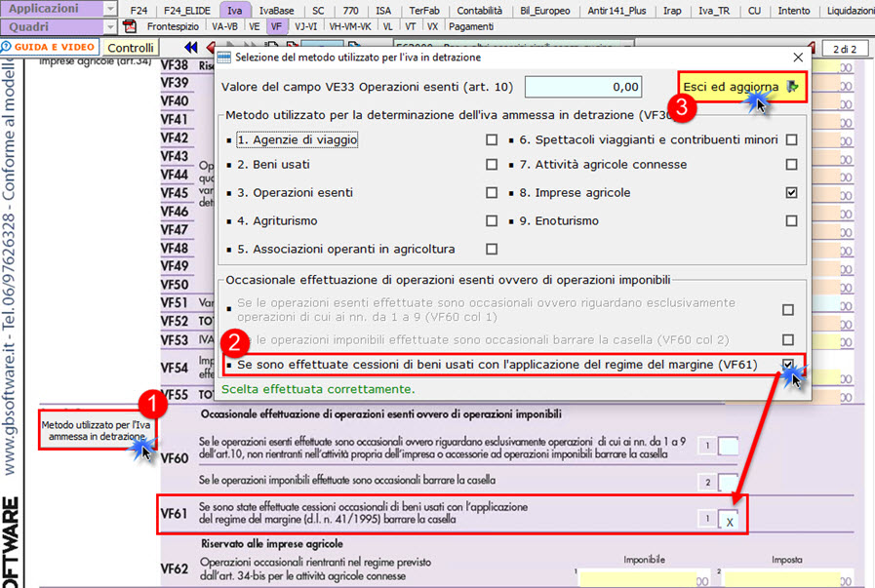Viewport: 875px width, 588px height.
Task: Switch to the VA-VB quadro
Action: tap(224, 26)
